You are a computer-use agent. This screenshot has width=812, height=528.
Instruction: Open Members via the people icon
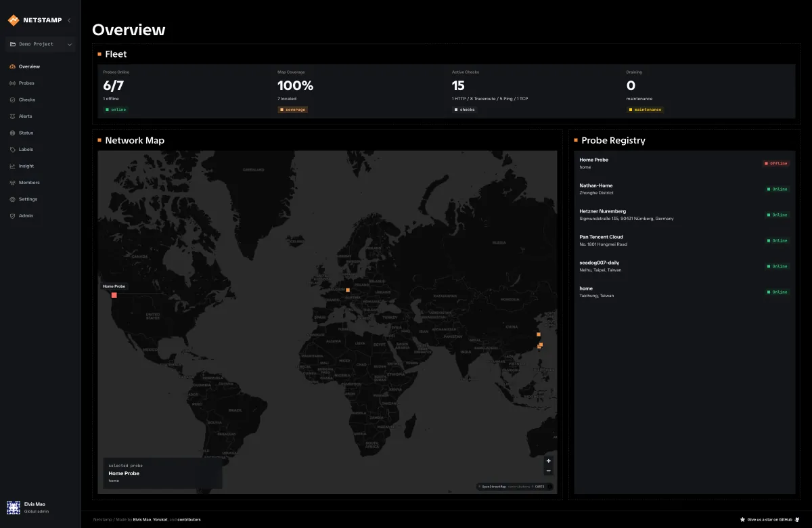[x=12, y=183]
